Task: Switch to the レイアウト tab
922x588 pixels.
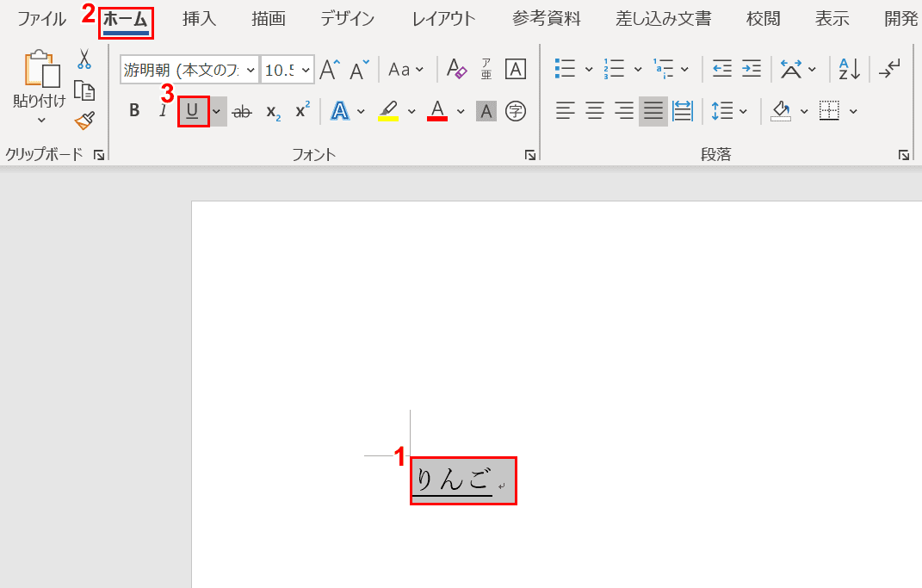Action: pos(443,19)
